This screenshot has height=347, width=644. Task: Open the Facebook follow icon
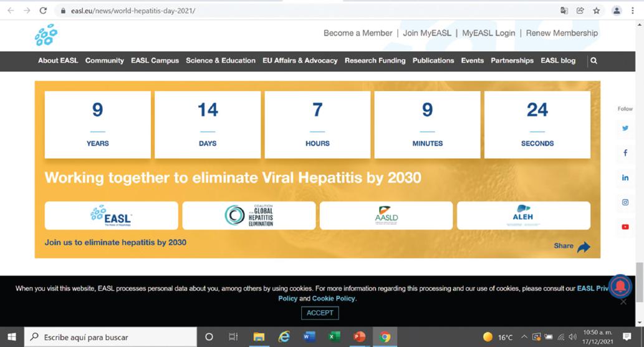[625, 153]
